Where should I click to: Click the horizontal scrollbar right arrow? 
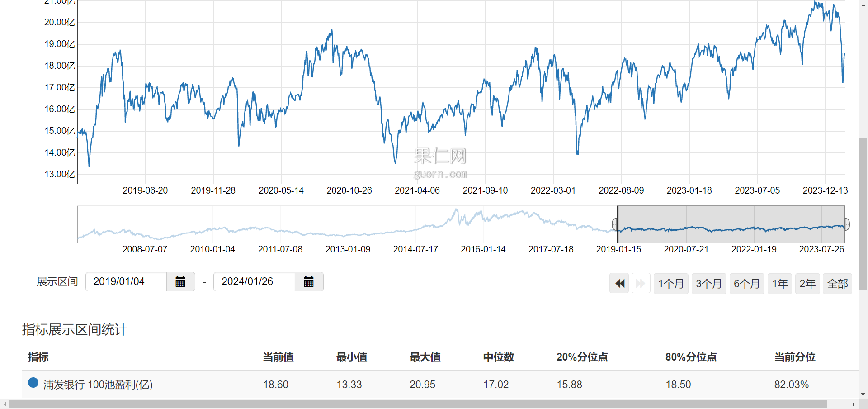854,404
